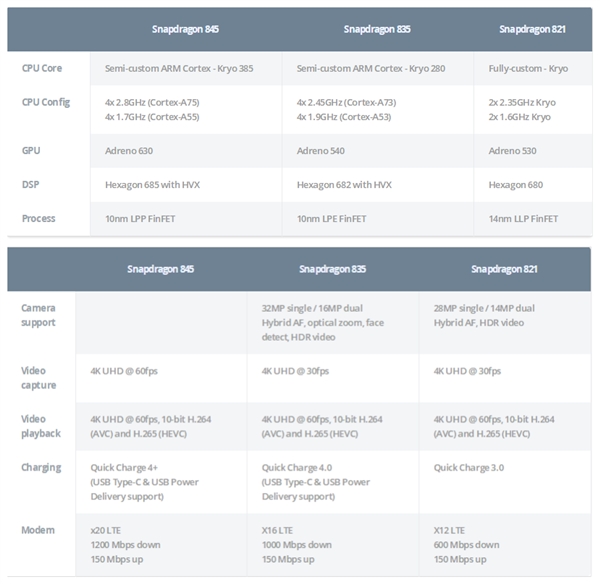This screenshot has width=600, height=584.
Task: Select the Video playback row label
Action: [41, 425]
